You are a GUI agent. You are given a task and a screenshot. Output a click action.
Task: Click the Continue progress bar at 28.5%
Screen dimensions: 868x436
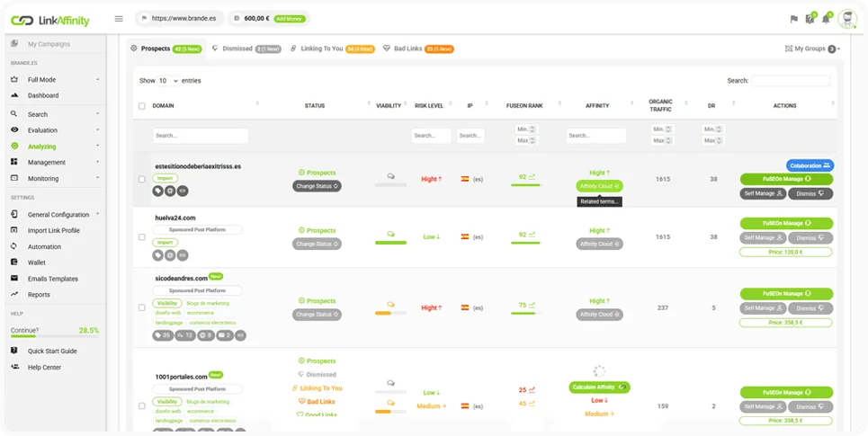[x=54, y=337]
